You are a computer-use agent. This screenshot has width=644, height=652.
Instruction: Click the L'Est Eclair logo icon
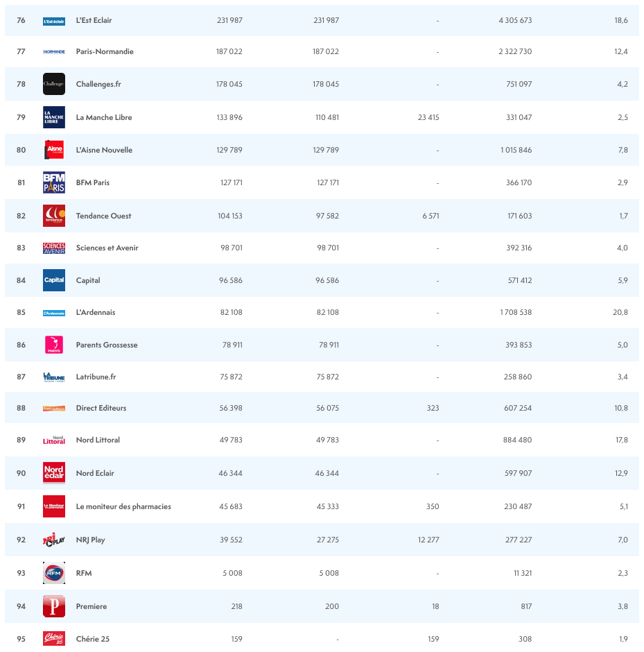click(54, 21)
